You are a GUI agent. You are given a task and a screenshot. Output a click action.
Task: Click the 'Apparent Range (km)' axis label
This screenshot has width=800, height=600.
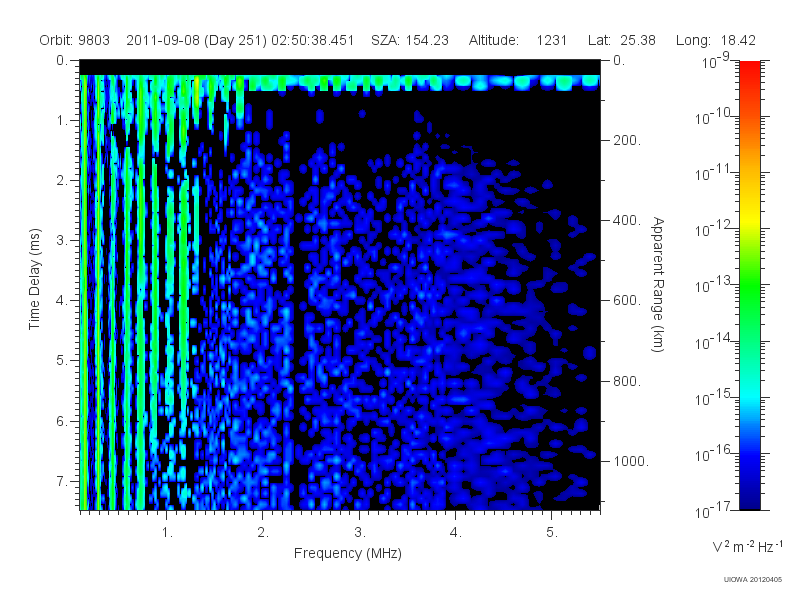coord(658,284)
